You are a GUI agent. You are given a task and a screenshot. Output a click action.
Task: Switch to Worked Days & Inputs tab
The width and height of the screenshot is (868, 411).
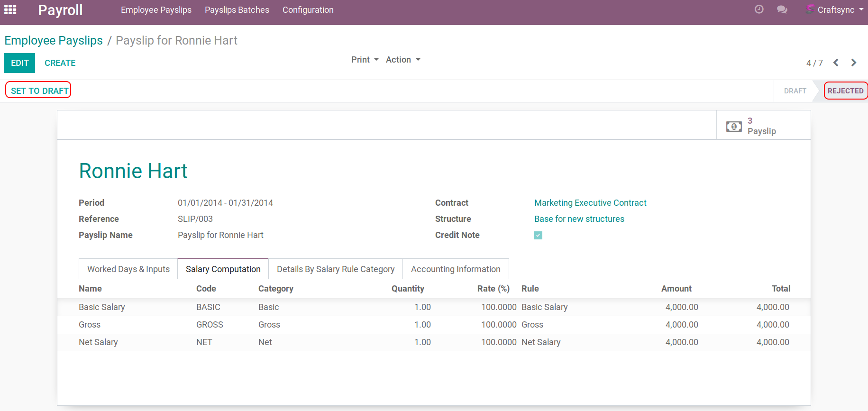pyautogui.click(x=128, y=269)
